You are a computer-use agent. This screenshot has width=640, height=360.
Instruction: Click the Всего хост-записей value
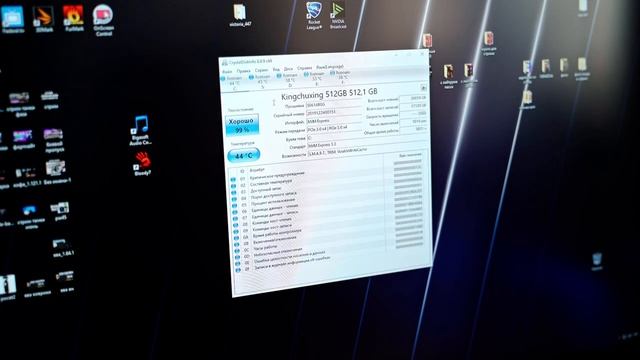(413, 106)
